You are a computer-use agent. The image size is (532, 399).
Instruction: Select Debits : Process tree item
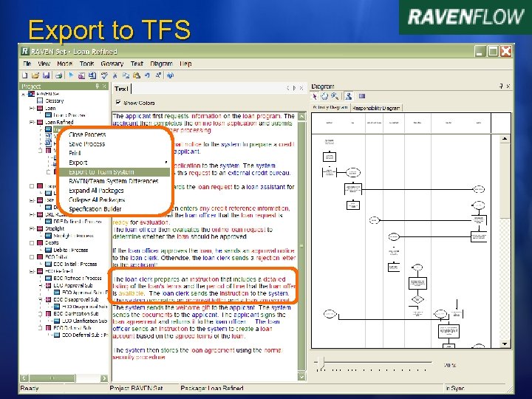click(x=71, y=250)
